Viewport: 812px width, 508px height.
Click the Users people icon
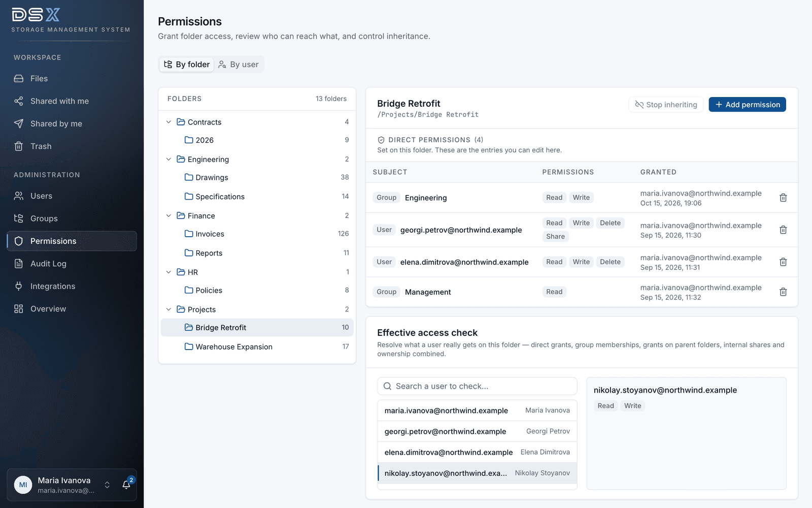(19, 196)
